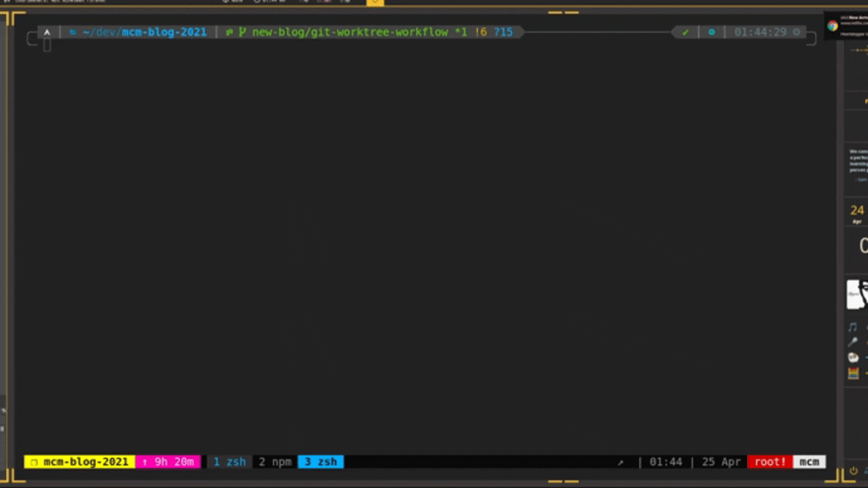The height and width of the screenshot is (488, 868).
Task: Click the git branch icon in prompt
Action: pos(242,32)
